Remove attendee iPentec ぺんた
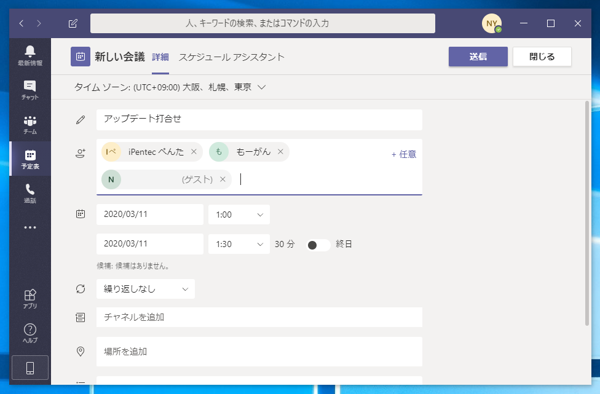 coord(194,152)
